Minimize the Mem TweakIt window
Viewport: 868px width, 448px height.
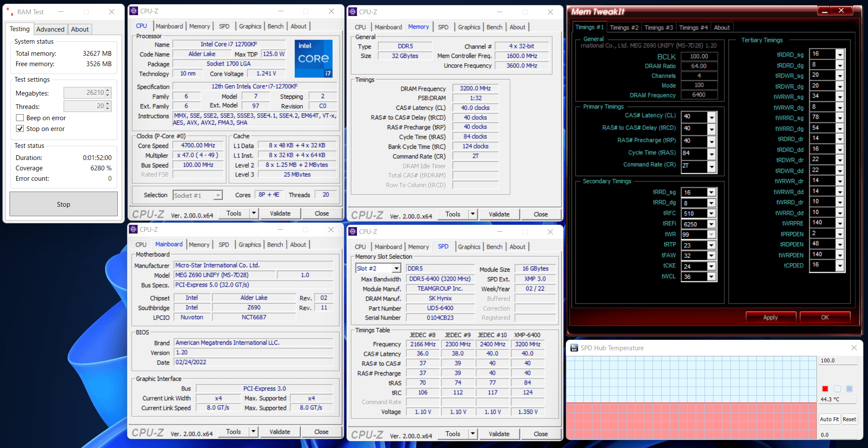pos(824,11)
